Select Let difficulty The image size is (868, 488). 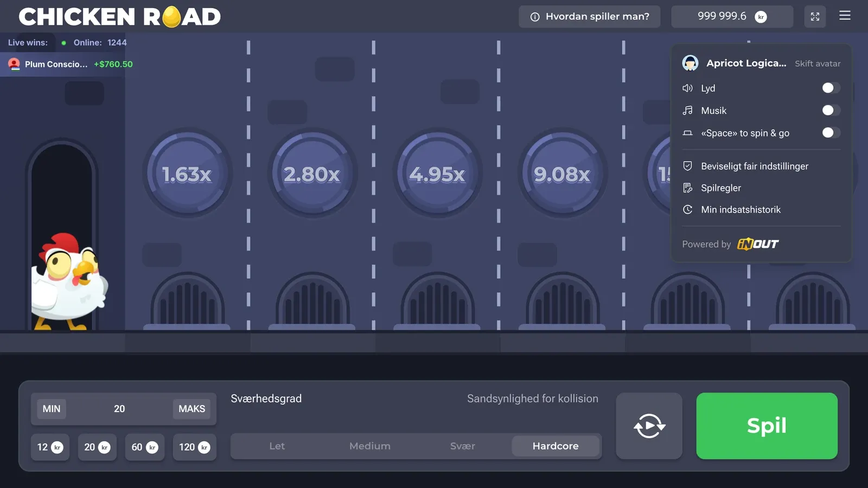coord(277,446)
